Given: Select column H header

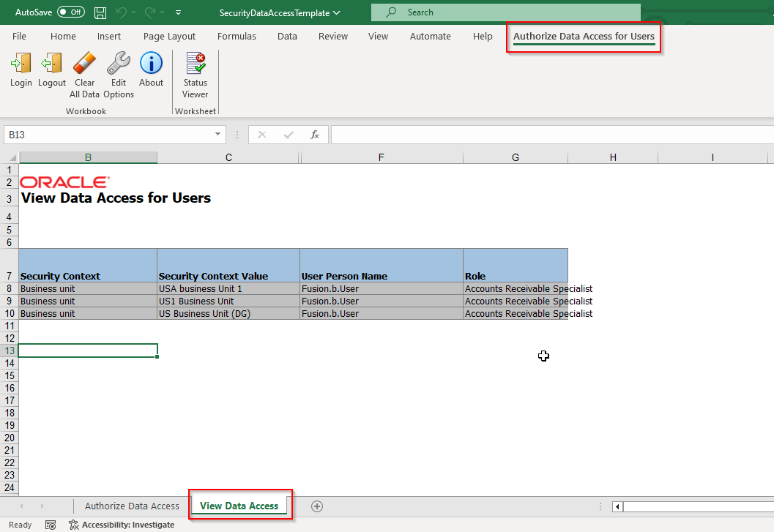Looking at the screenshot, I should pyautogui.click(x=613, y=157).
